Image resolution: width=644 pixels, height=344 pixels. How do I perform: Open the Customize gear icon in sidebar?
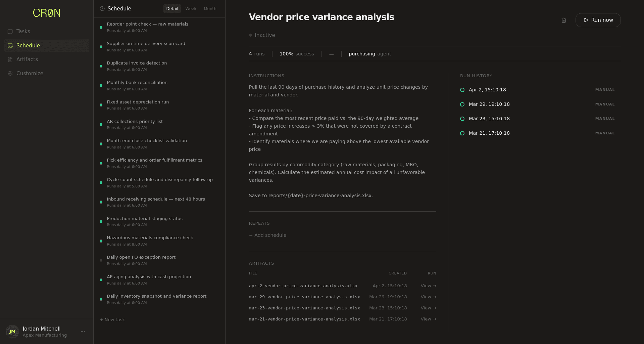[x=10, y=74]
